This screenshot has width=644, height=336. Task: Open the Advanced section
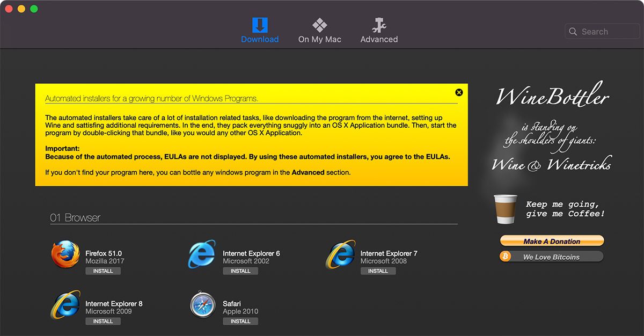tap(378, 30)
